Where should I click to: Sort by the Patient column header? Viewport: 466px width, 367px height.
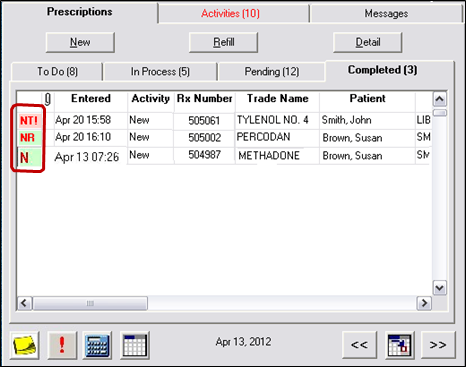(x=367, y=99)
